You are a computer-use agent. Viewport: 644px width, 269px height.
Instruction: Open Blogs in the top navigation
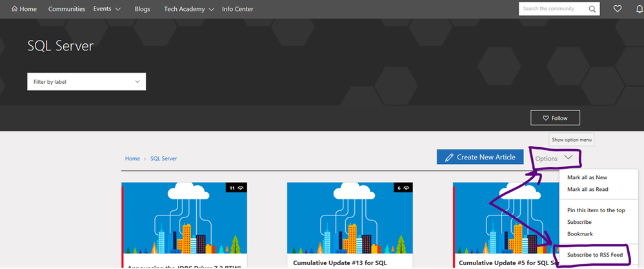(x=142, y=8)
